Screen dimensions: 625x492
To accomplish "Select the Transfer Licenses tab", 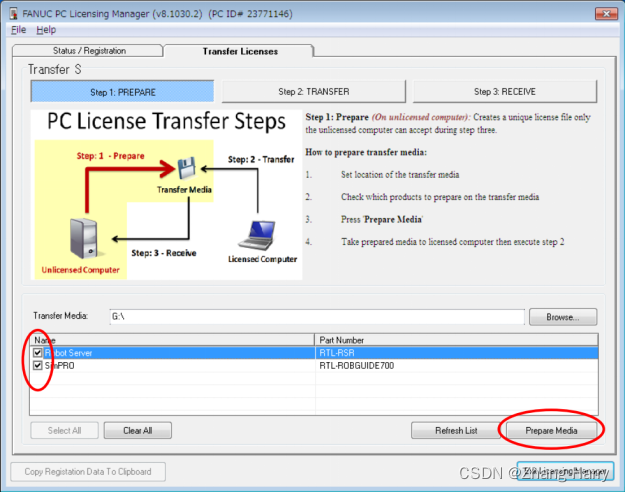I will point(240,51).
